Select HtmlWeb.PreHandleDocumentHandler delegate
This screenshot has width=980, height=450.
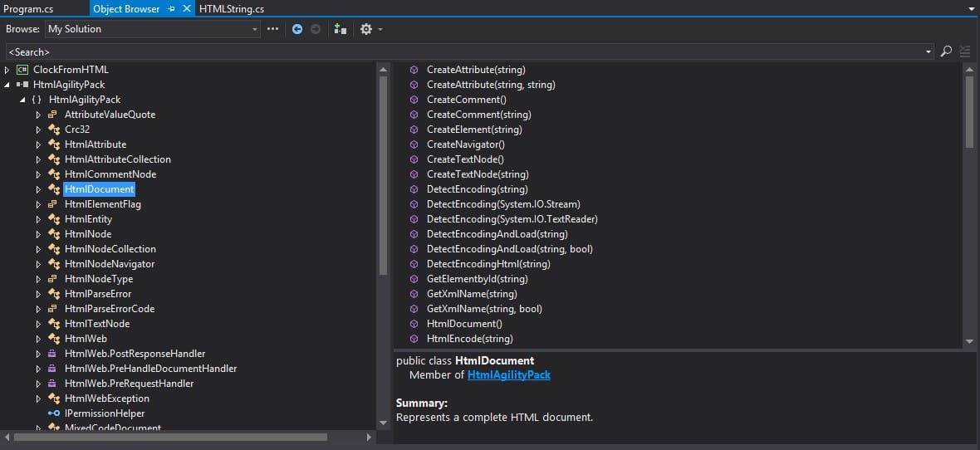(x=150, y=368)
